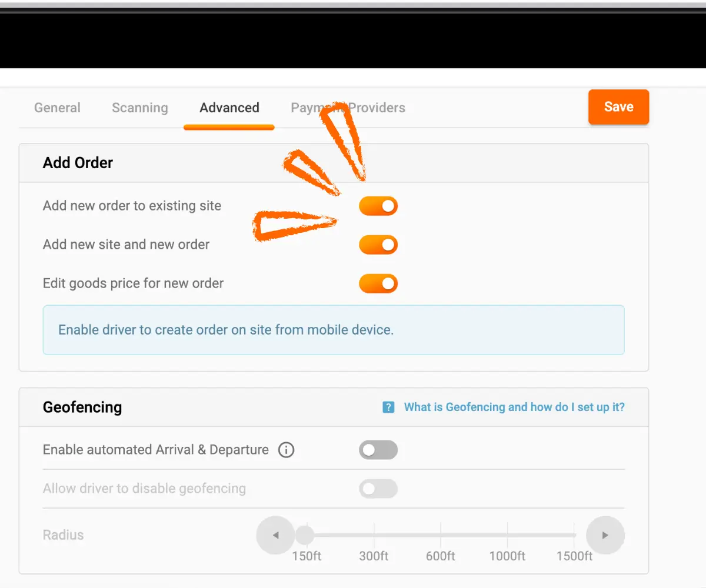Set radius slider to 1000ft mark
The width and height of the screenshot is (706, 588).
(x=508, y=535)
